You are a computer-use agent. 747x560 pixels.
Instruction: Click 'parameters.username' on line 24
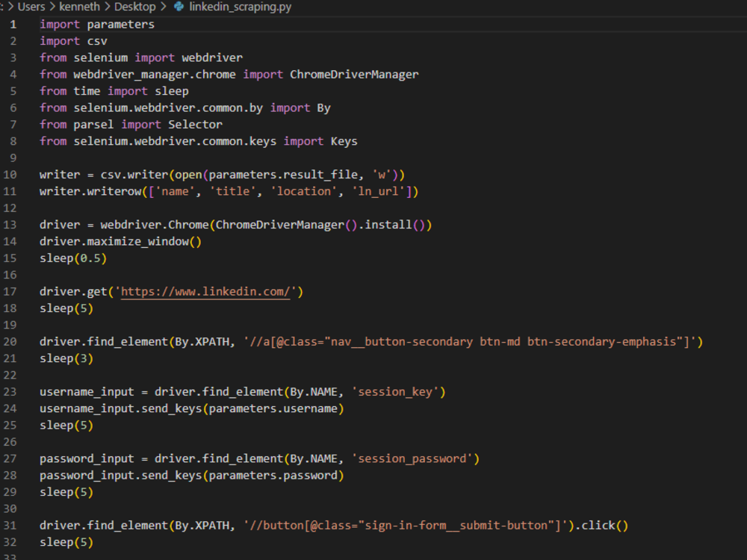(x=273, y=408)
